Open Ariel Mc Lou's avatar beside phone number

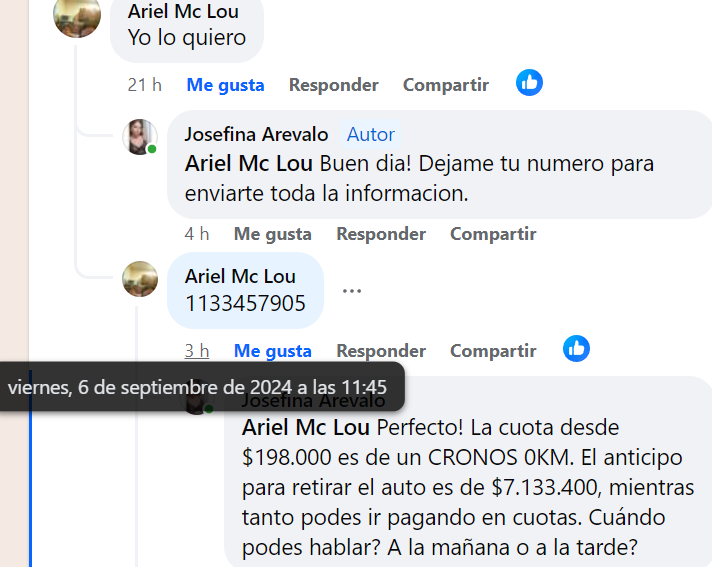point(140,279)
